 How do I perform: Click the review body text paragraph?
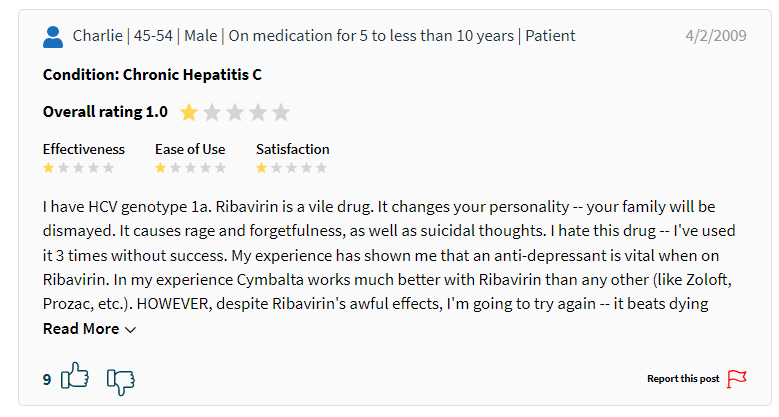click(389, 255)
